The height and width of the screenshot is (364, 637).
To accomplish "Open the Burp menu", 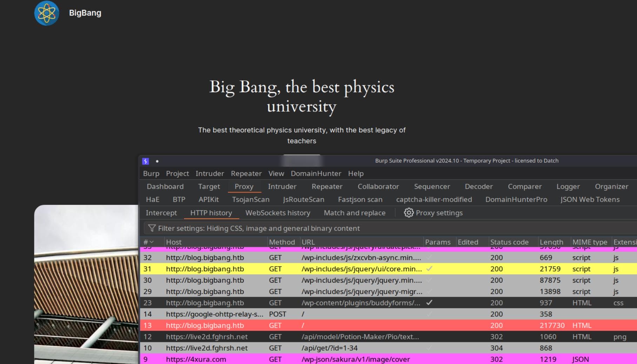I will pyautogui.click(x=151, y=174).
